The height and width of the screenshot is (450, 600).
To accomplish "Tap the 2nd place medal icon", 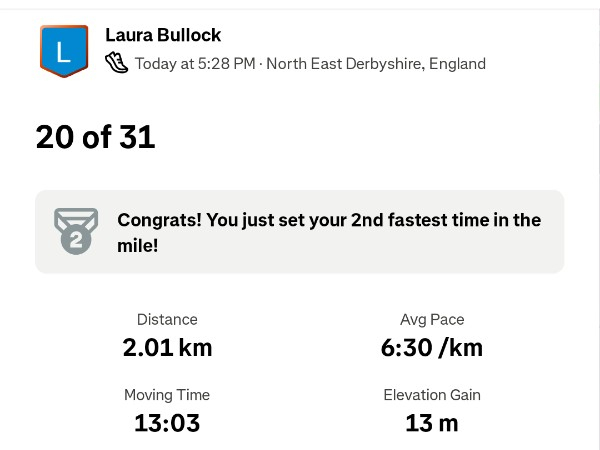I will [x=76, y=231].
